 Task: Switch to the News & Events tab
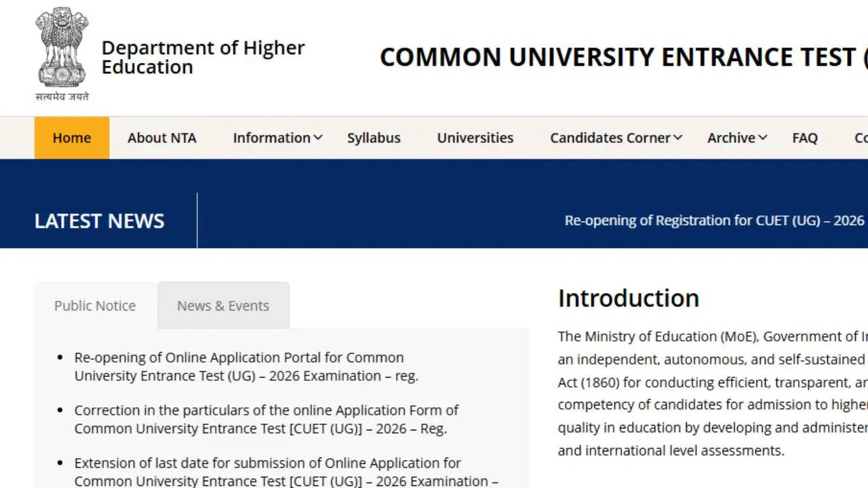point(223,306)
